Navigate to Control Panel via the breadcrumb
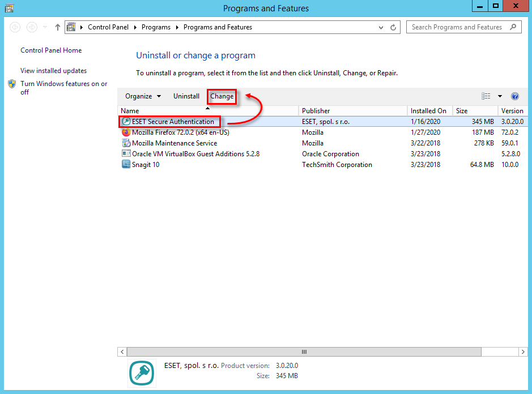Viewport: 532px width, 394px height. pyautogui.click(x=108, y=27)
